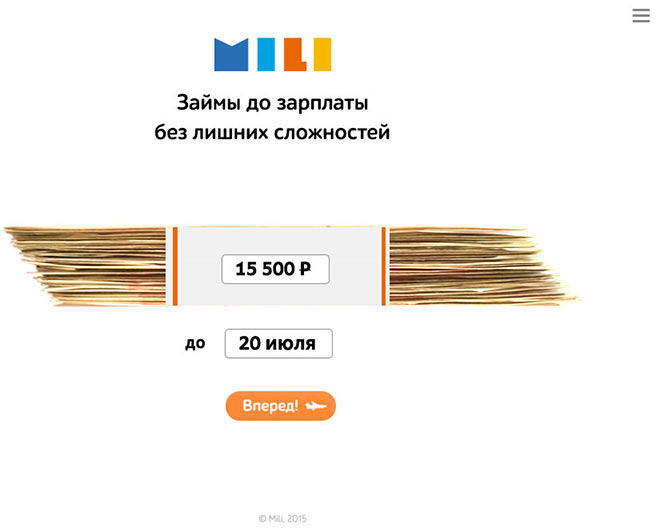Select the 15 500 ₽ loan amount field
Screen dimensions: 656x528
click(x=275, y=269)
